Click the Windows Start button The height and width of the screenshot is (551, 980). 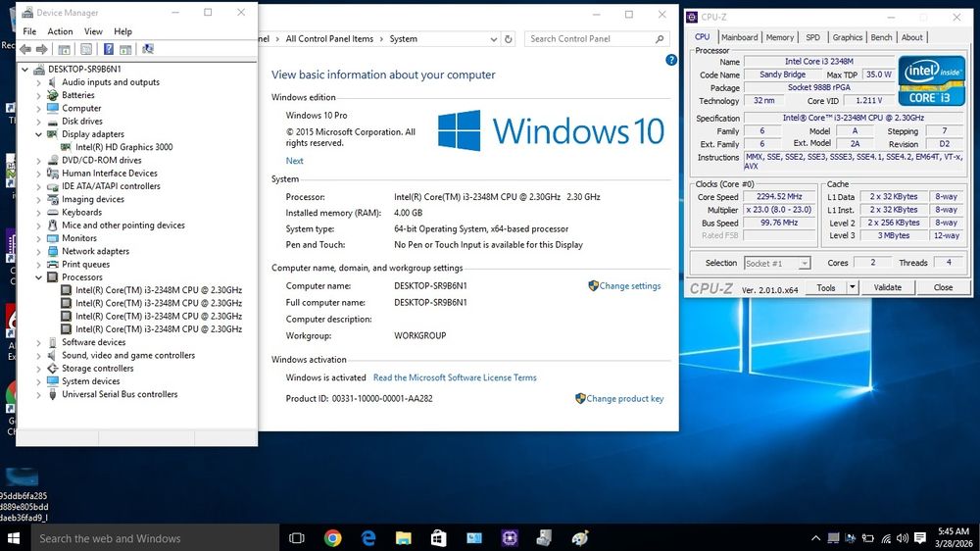tap(14, 538)
